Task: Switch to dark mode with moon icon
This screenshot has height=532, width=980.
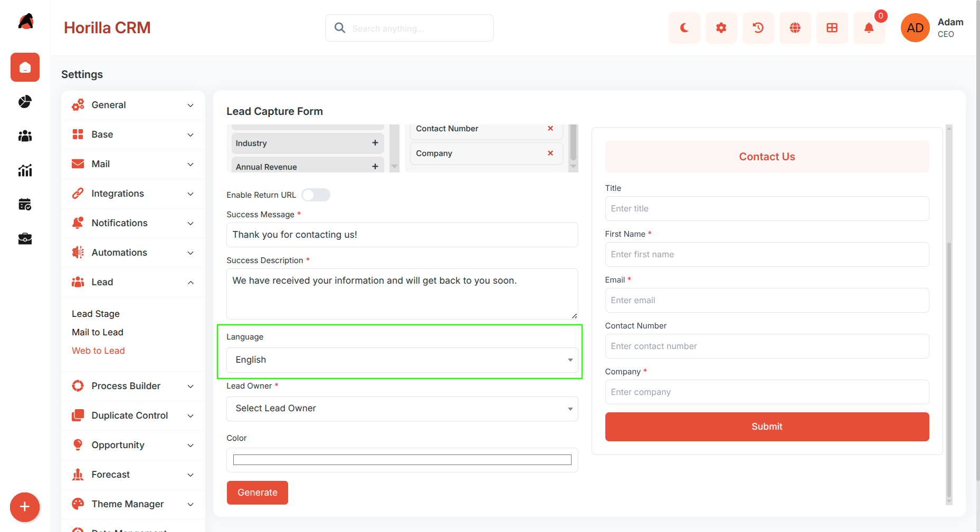Action: 684,28
